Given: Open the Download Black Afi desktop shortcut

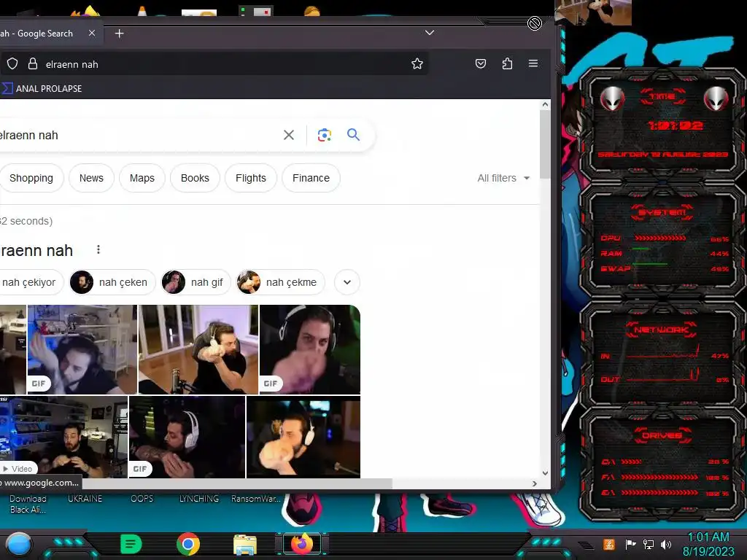Looking at the screenshot, I should [x=28, y=504].
